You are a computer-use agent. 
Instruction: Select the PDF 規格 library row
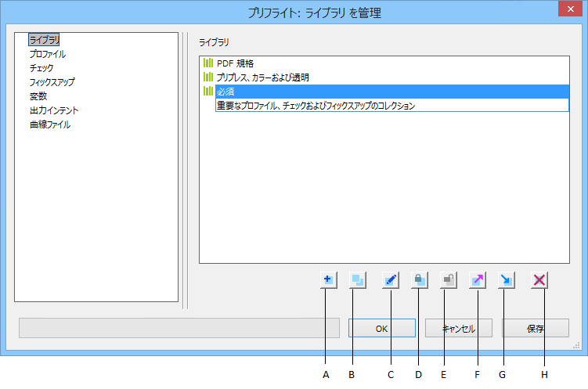(384, 63)
